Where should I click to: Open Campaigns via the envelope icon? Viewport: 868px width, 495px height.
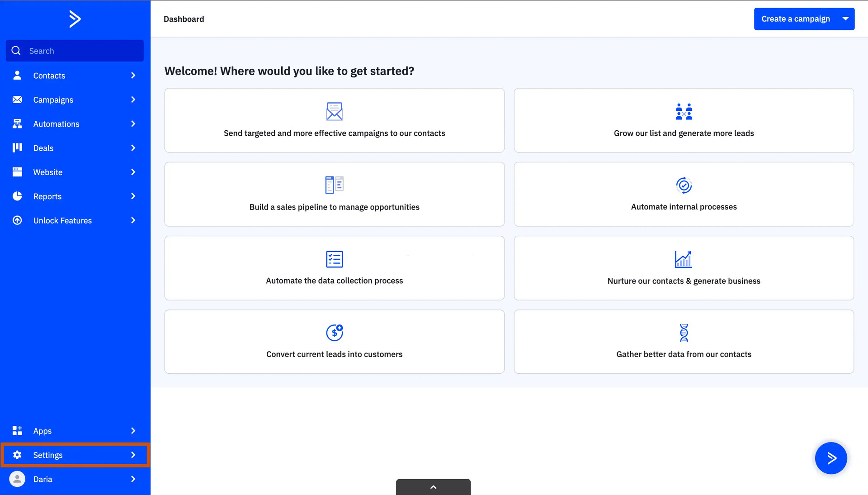point(17,100)
